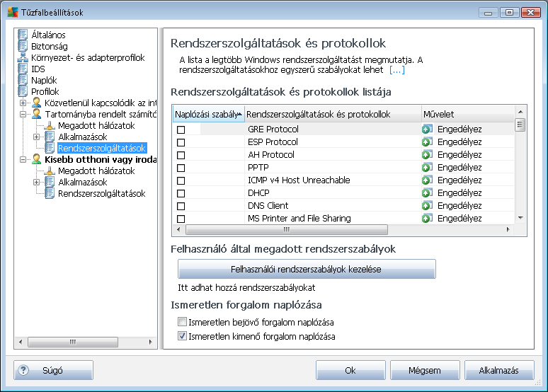Click the Profilok page icon

(23, 91)
